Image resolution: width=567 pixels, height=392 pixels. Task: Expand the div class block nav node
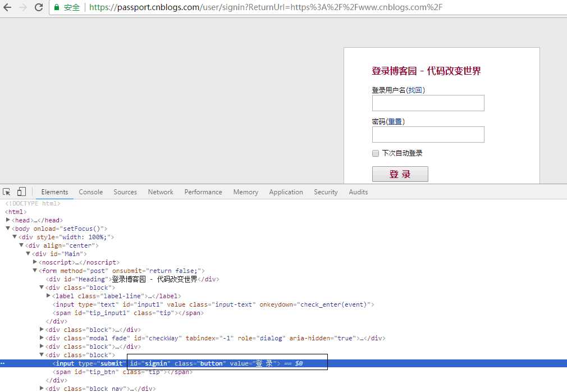pyautogui.click(x=42, y=388)
